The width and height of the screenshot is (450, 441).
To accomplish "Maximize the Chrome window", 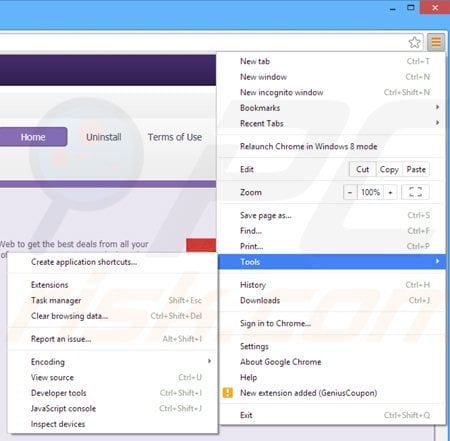I will 411,7.
